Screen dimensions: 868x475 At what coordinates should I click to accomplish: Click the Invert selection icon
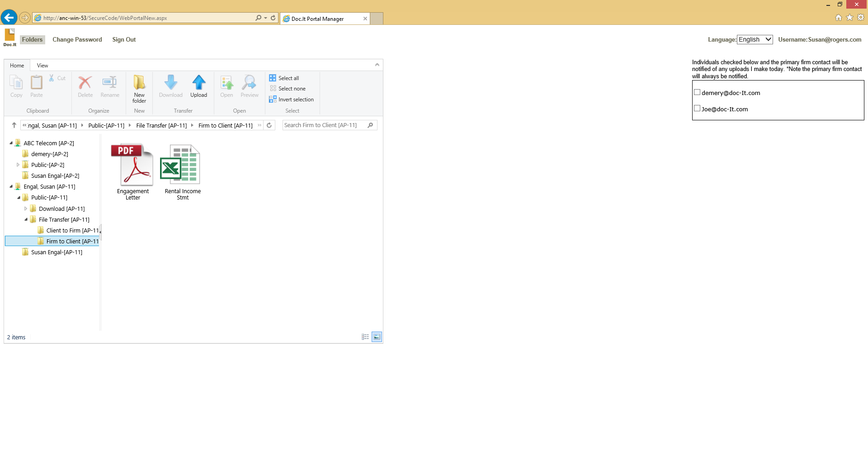(x=272, y=99)
